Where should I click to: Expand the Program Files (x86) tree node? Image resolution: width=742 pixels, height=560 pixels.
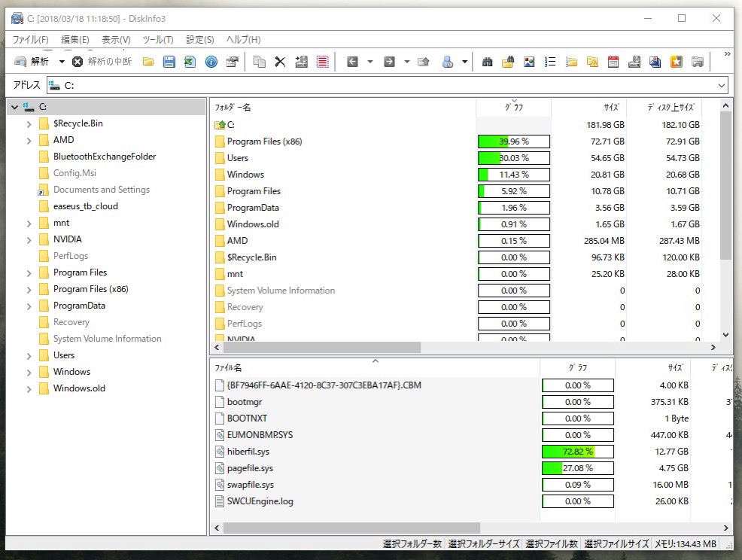tap(29, 289)
